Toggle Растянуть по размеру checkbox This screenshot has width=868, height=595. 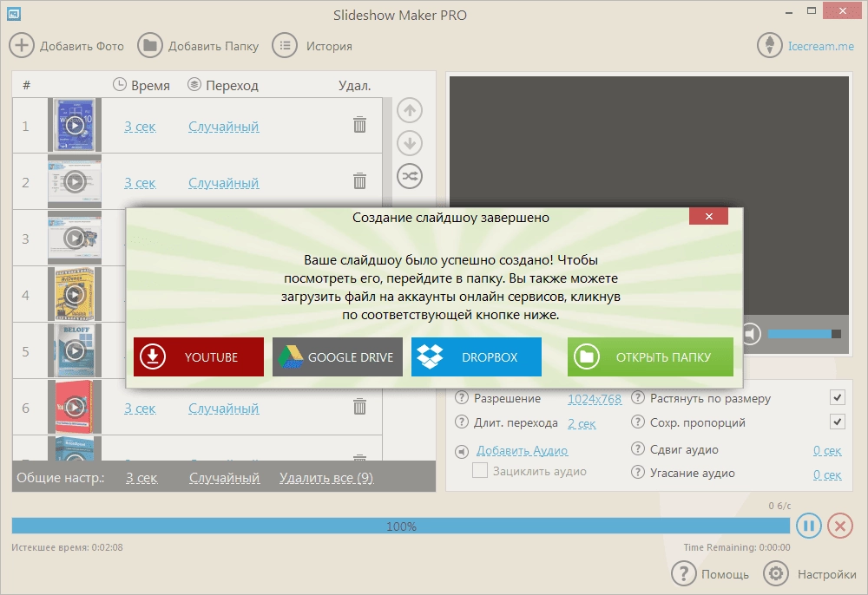[838, 397]
